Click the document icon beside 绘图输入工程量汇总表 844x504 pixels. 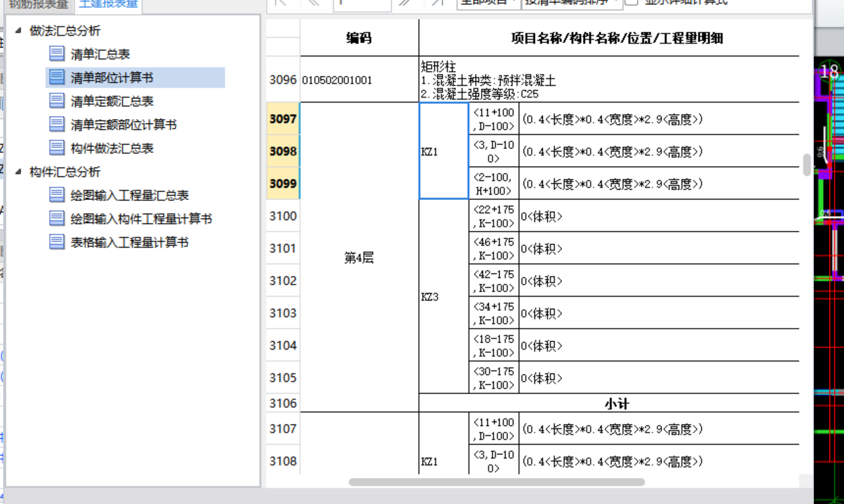coord(57,195)
